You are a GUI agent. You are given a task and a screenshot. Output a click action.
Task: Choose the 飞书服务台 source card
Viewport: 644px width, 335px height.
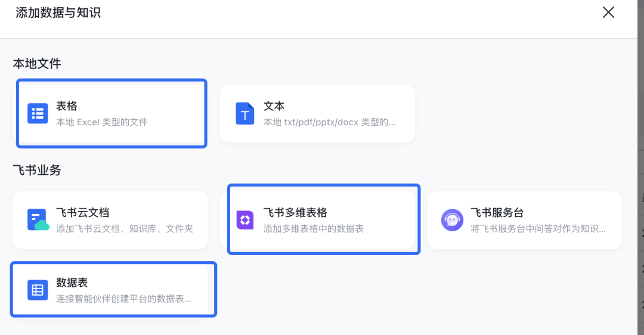click(x=525, y=220)
